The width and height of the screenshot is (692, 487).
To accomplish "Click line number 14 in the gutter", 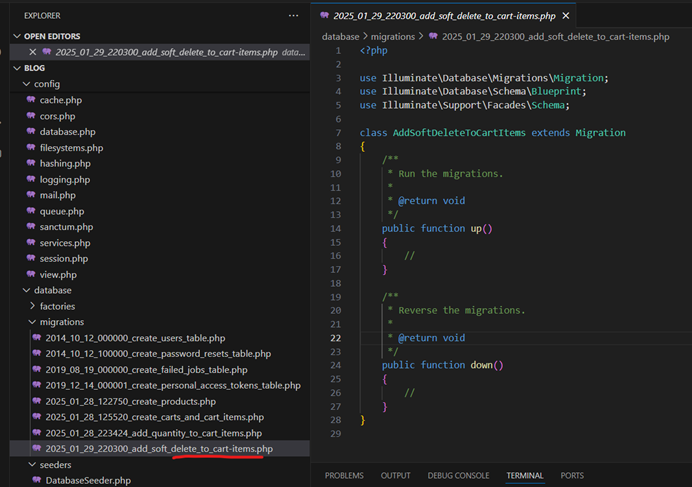I will pos(335,228).
